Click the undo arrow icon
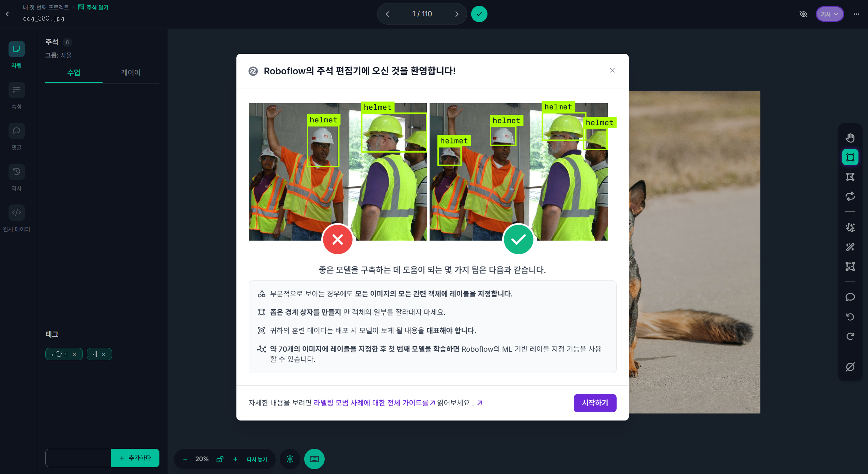Image resolution: width=868 pixels, height=474 pixels. [850, 317]
